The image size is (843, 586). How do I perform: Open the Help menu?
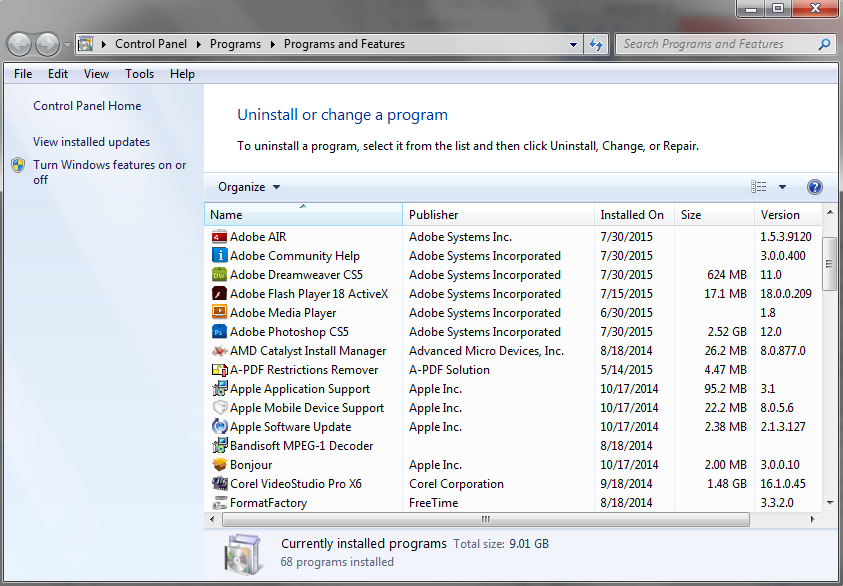pos(182,74)
